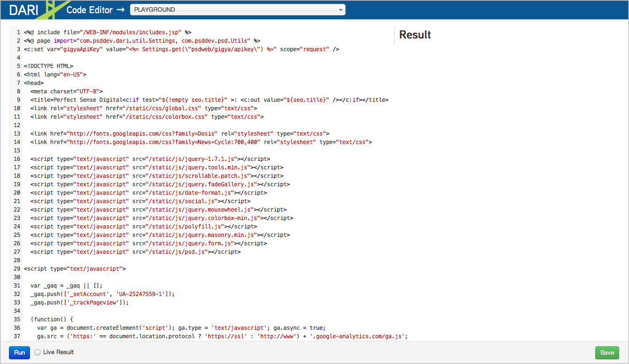Open the PLAYGROUND dropdown
629x364 pixels.
238,9
